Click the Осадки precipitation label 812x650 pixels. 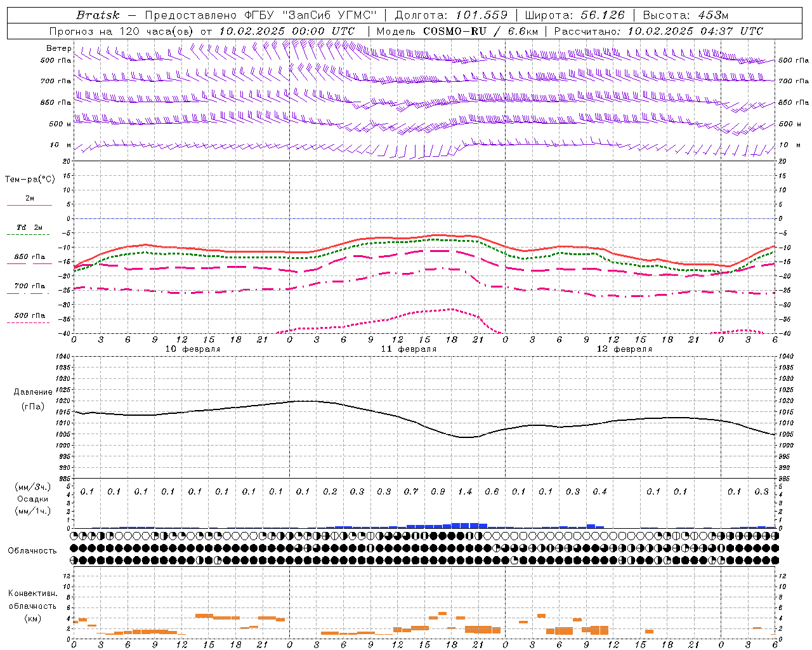tap(33, 499)
